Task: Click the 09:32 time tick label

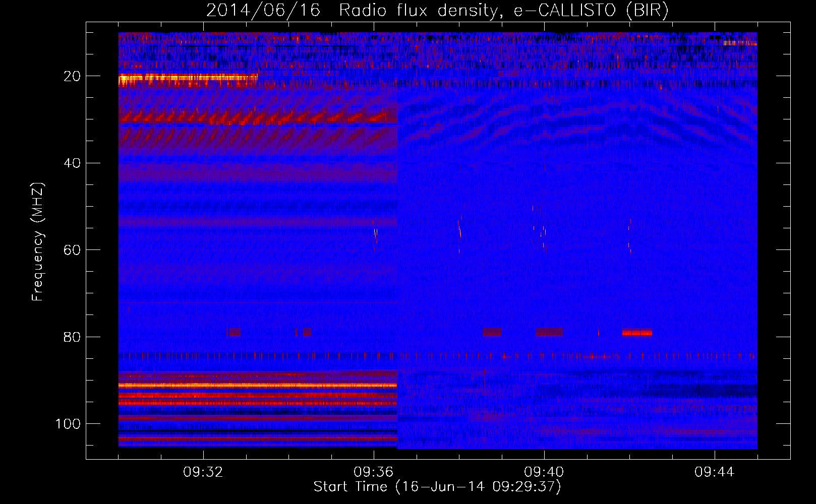Action: [203, 472]
